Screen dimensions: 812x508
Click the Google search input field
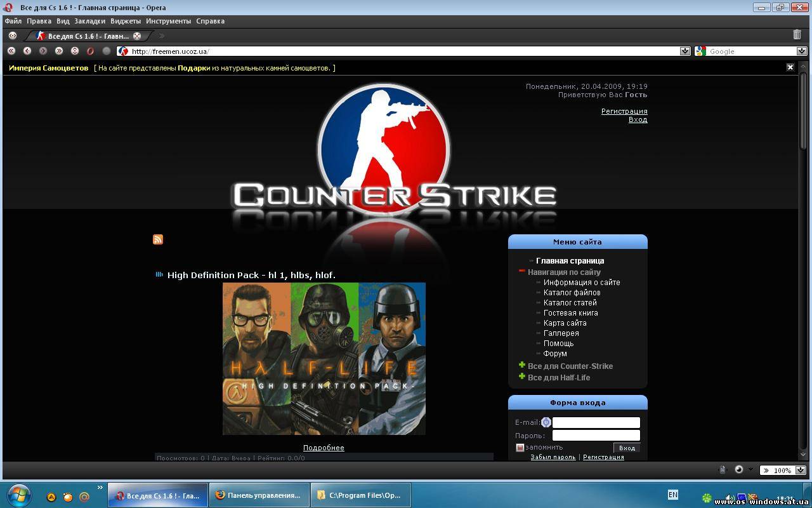pos(752,51)
